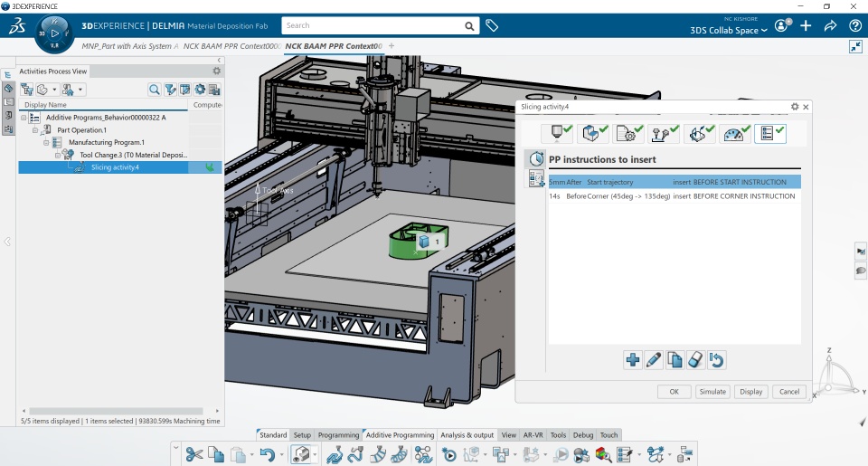Erase the selected PP instruction

(x=695, y=360)
